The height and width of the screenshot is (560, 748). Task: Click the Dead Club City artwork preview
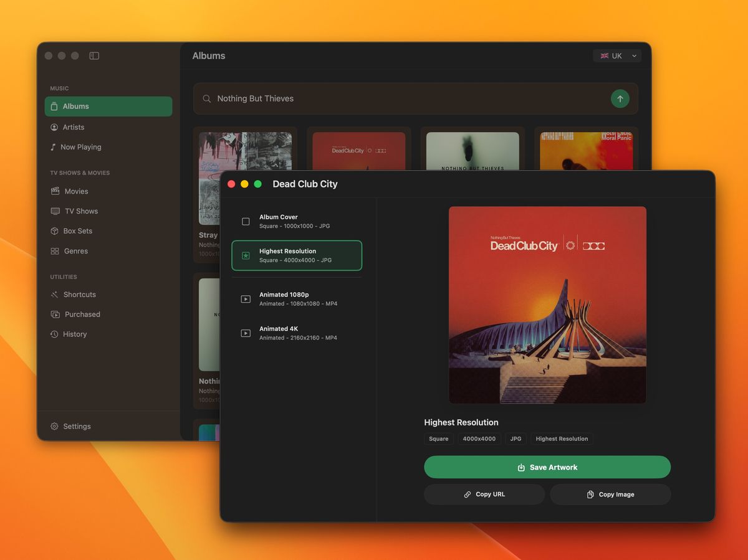pos(547,305)
